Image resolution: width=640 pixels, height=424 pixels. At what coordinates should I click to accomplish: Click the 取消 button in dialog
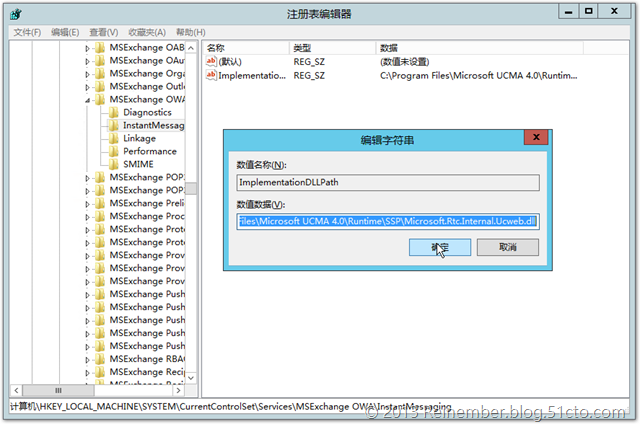[x=507, y=247]
